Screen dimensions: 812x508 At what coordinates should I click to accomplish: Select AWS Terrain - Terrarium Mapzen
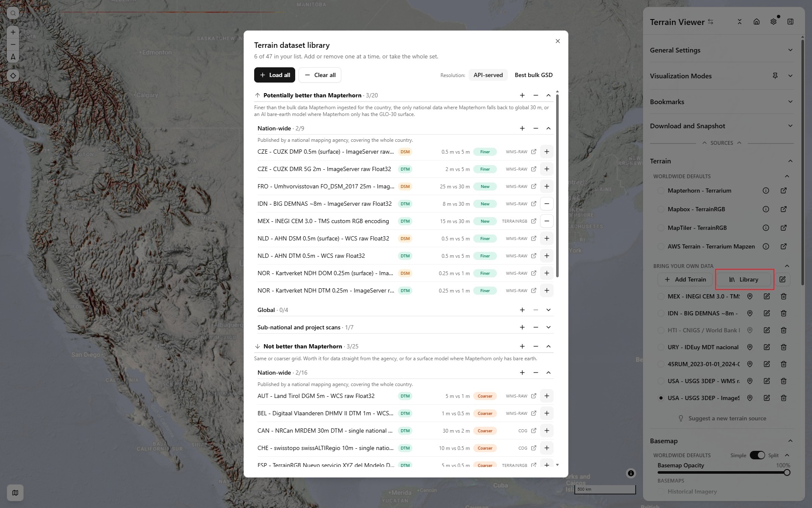(661, 246)
